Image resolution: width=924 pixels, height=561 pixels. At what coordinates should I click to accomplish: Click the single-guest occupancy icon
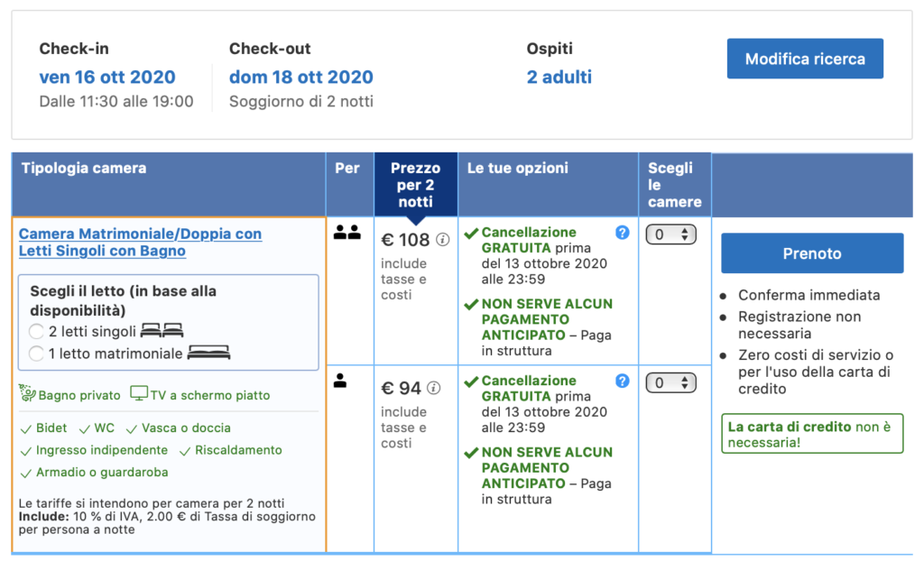[x=340, y=382]
